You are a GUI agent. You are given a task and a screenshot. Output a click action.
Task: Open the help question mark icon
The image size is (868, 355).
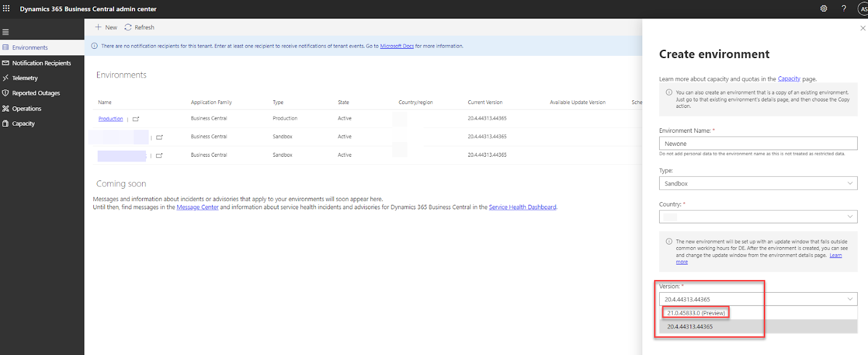pos(844,9)
